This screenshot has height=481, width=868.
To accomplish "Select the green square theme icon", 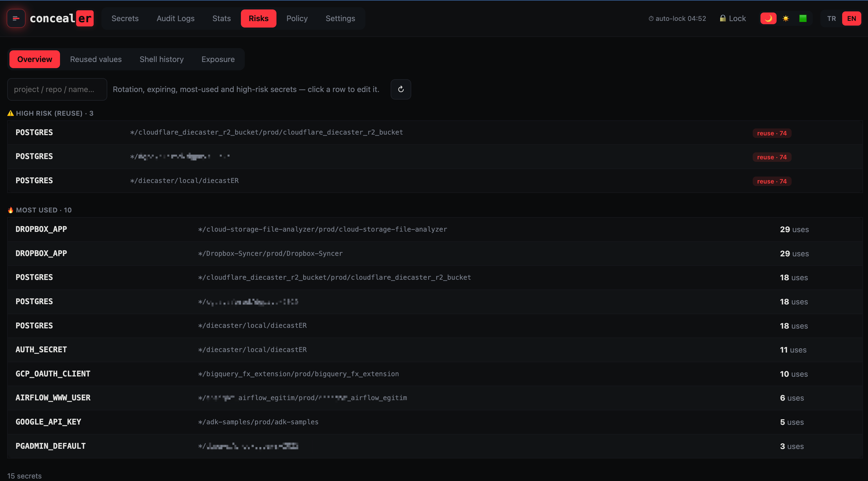I will pyautogui.click(x=803, y=19).
